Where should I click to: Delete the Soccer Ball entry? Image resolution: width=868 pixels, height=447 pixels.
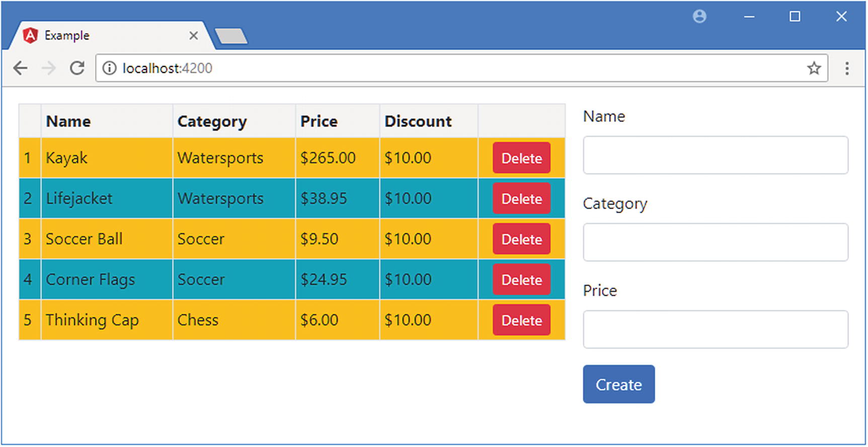[x=521, y=239]
